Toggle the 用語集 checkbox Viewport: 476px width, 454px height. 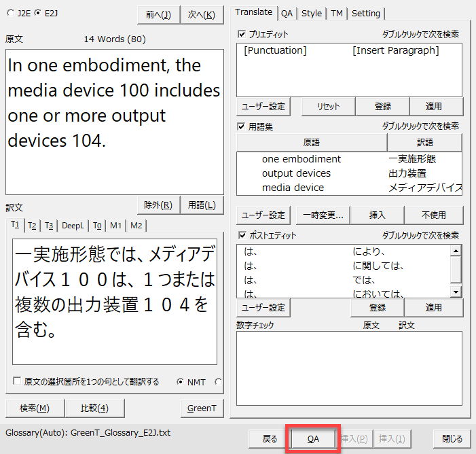242,126
